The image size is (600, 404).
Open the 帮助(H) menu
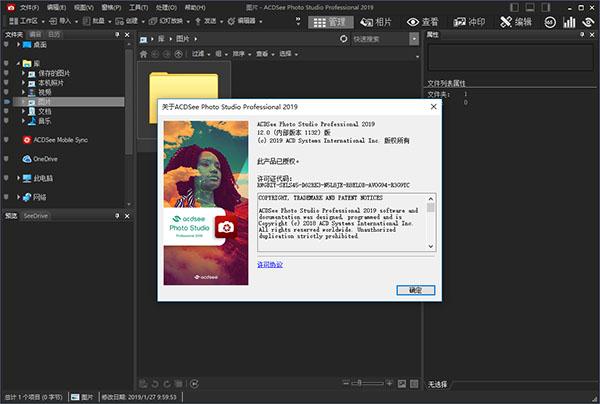click(195, 7)
